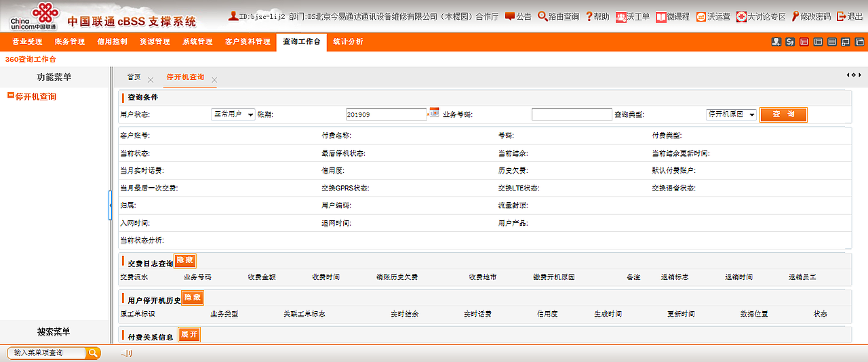Click the 实时结余 column header
868x362 pixels.
point(404,315)
